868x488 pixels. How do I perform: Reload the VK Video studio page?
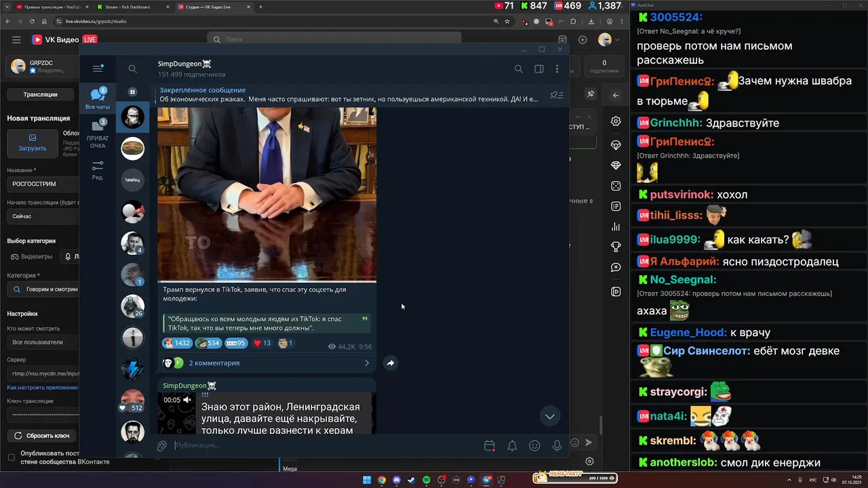32,21
